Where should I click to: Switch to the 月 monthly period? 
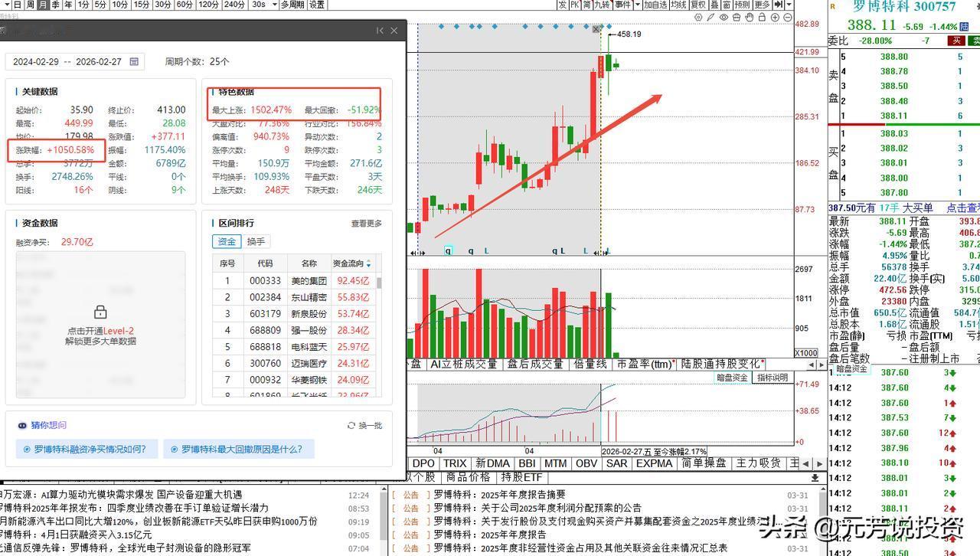point(43,5)
